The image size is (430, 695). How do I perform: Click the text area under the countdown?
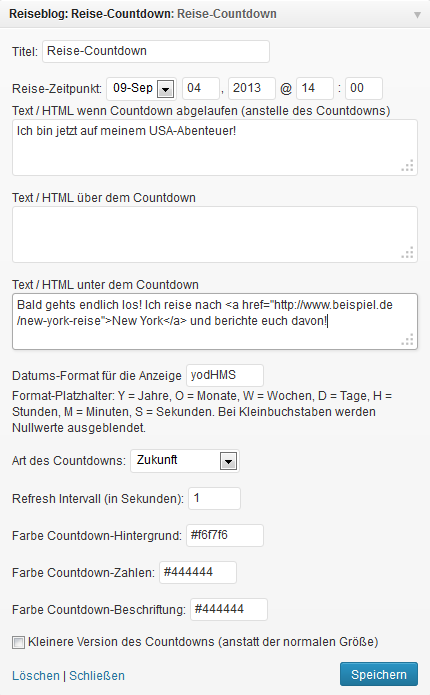[215, 321]
